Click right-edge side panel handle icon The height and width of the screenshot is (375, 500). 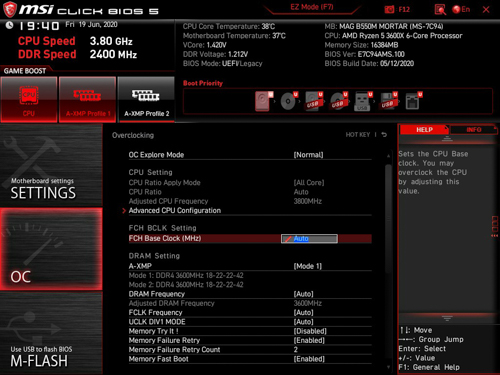[x=495, y=227]
